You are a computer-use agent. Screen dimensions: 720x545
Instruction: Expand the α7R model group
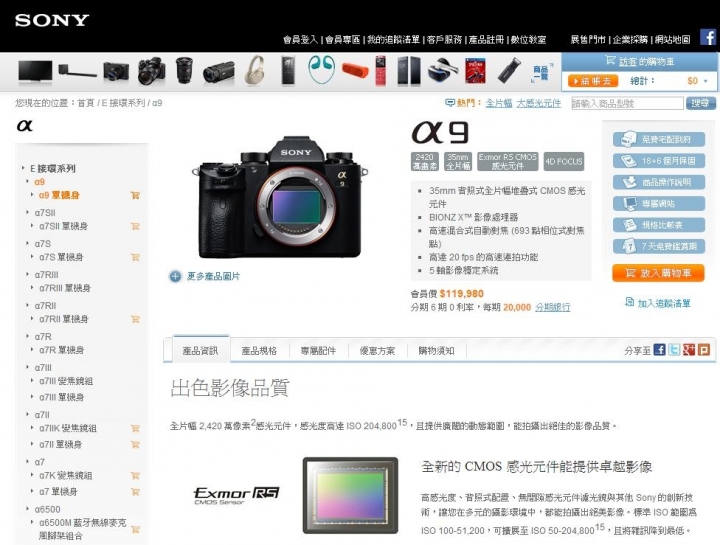coord(28,336)
